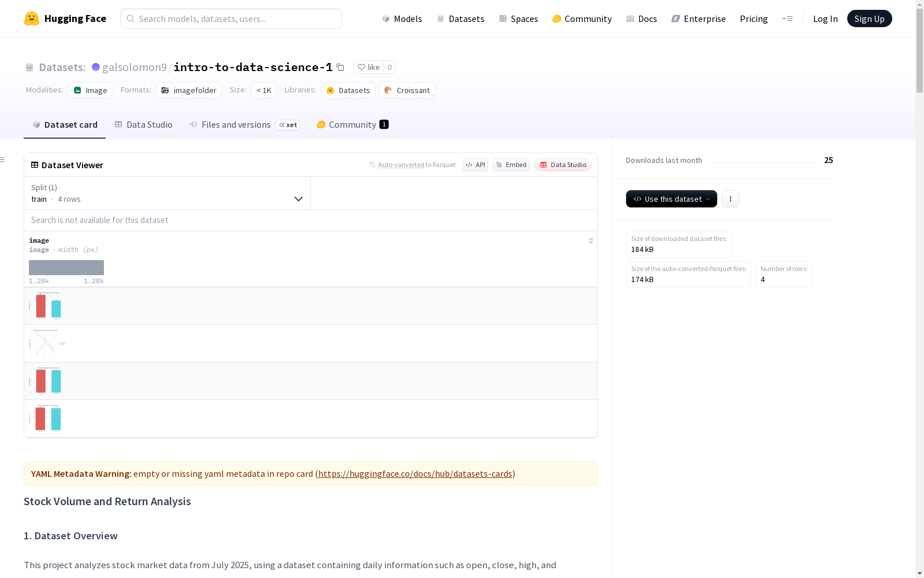Open Models in top navigation
This screenshot has width=924, height=578.
pos(402,18)
